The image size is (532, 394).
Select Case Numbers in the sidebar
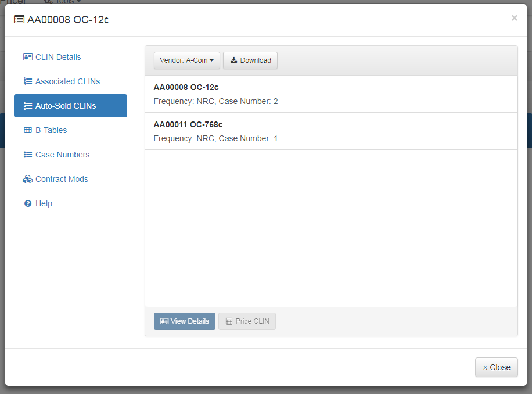point(62,155)
